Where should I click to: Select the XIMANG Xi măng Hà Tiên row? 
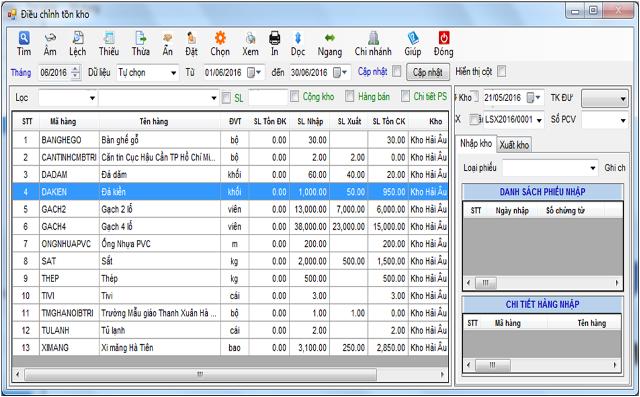tap(230, 348)
